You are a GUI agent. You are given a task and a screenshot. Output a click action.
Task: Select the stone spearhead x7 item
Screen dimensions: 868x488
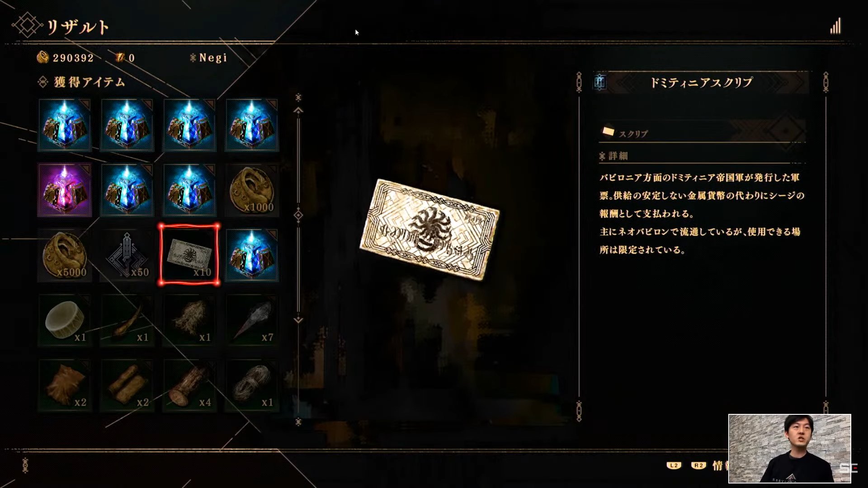tap(252, 320)
